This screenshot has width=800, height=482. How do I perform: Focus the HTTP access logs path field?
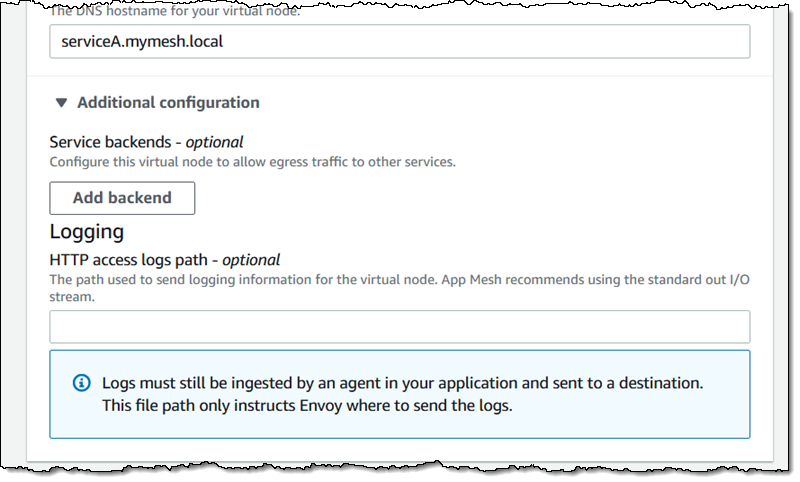400,327
